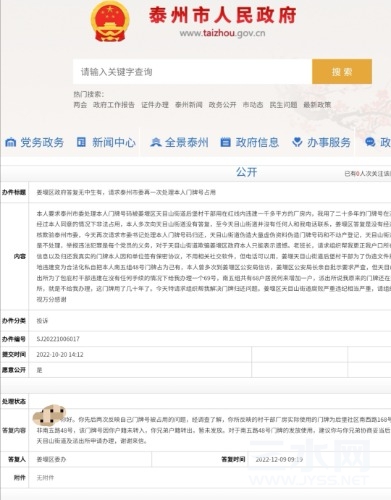Image resolution: width=391 pixels, height=500 pixels.
Task: Click the 提交时间 row label
Action: 14,355
